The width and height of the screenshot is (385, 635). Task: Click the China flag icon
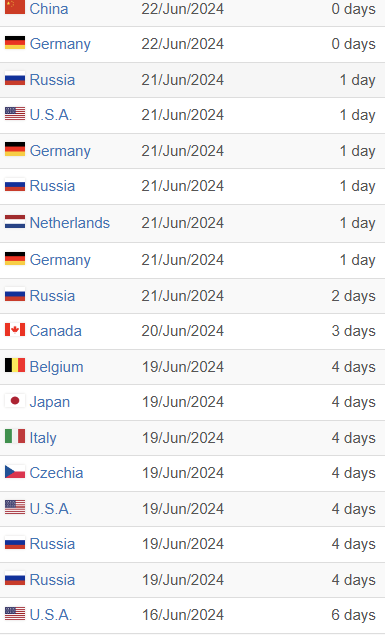(15, 7)
